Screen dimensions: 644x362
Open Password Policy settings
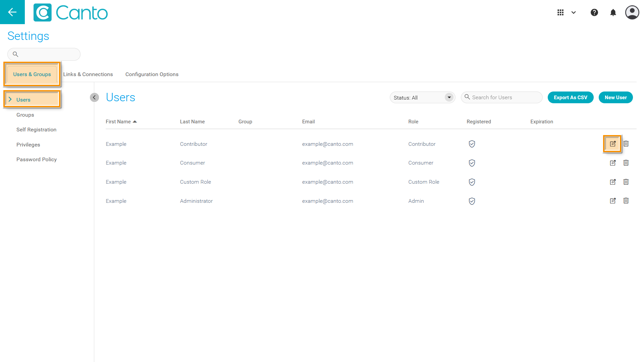[x=37, y=160]
